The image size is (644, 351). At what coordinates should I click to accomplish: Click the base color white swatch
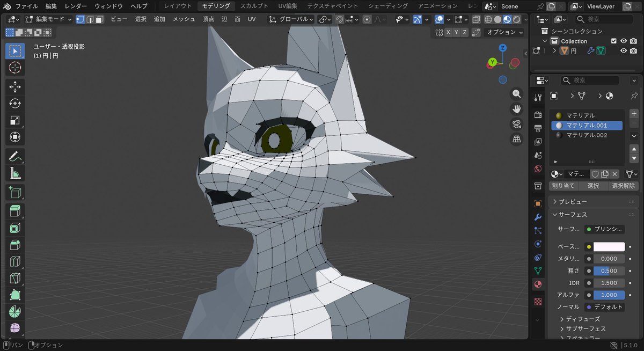click(x=609, y=247)
